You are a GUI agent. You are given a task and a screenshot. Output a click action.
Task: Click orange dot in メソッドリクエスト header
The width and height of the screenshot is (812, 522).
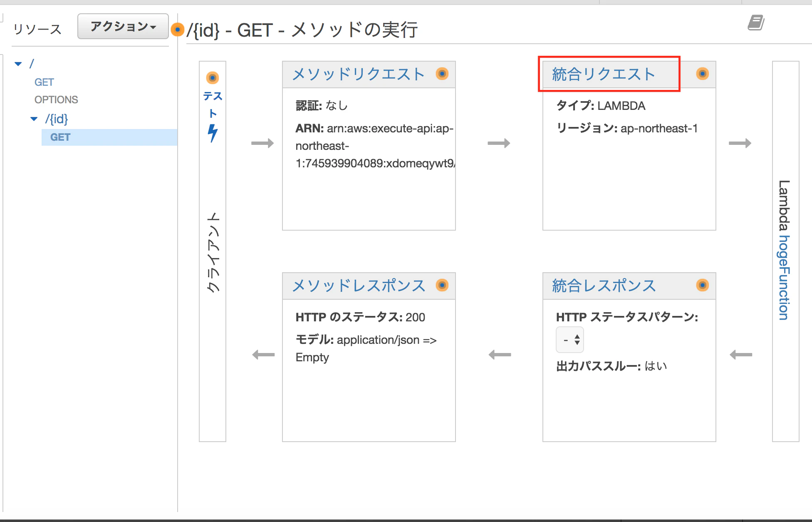(x=442, y=74)
